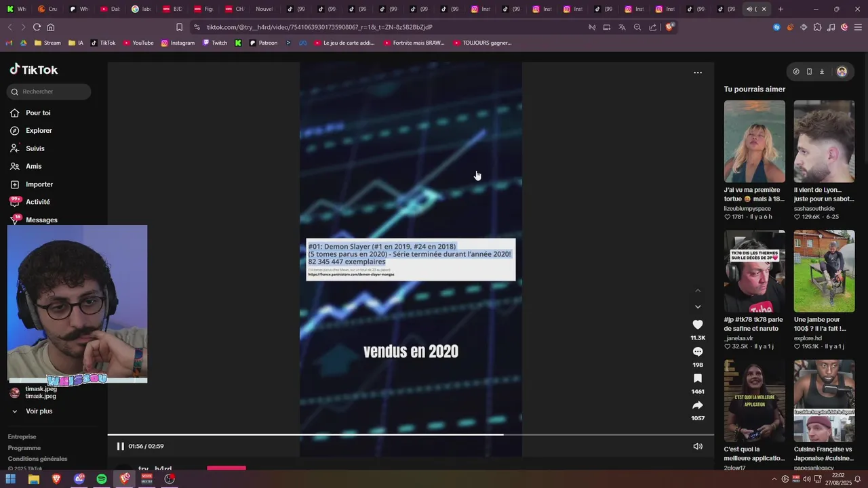Open the Programme footer link
The width and height of the screenshot is (868, 488).
[x=24, y=448]
